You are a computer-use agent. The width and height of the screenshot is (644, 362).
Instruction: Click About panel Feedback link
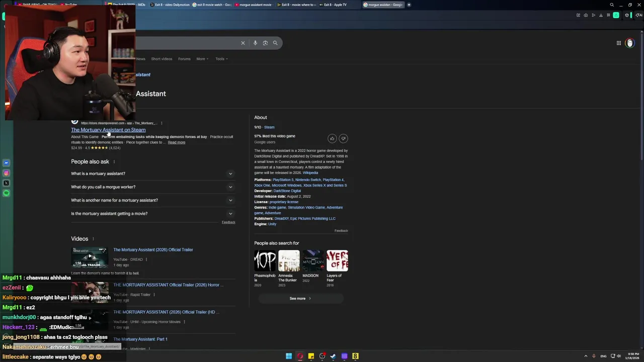point(341,231)
